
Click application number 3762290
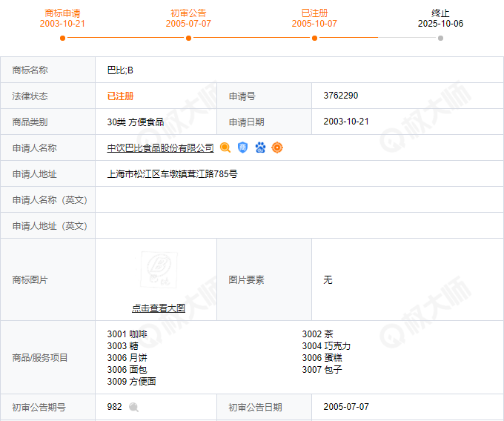point(341,96)
